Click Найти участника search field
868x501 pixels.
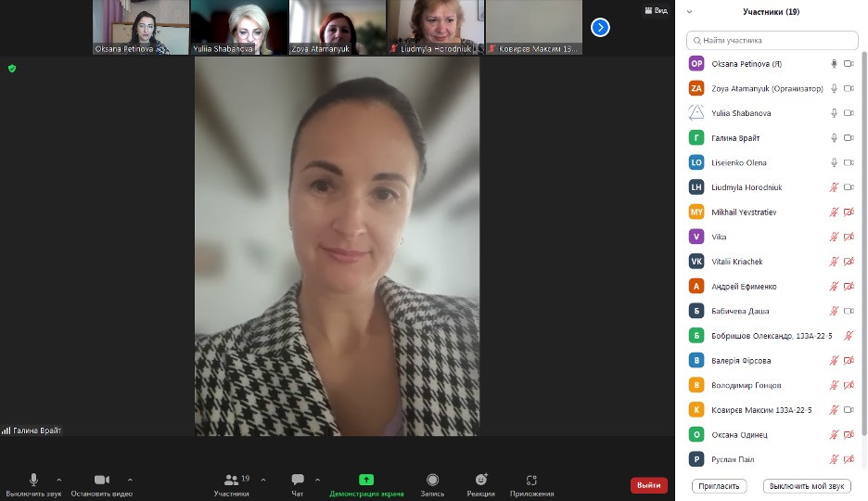(x=772, y=41)
